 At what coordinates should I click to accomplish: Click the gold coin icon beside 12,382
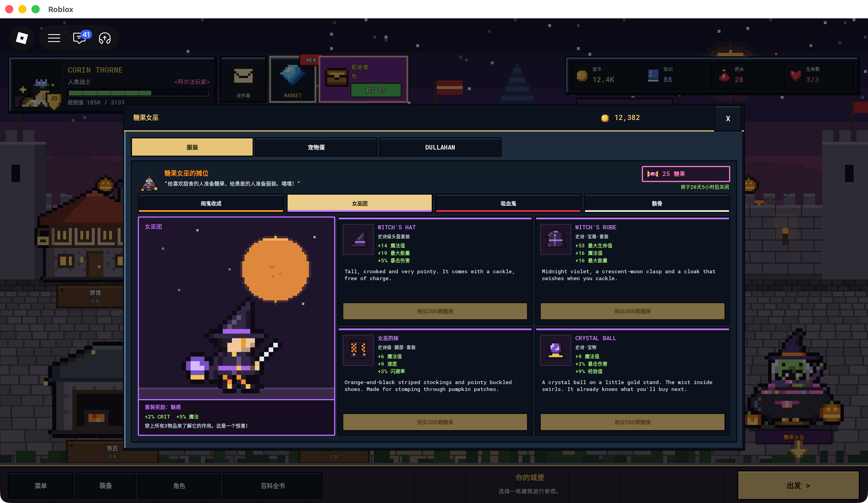tap(605, 118)
